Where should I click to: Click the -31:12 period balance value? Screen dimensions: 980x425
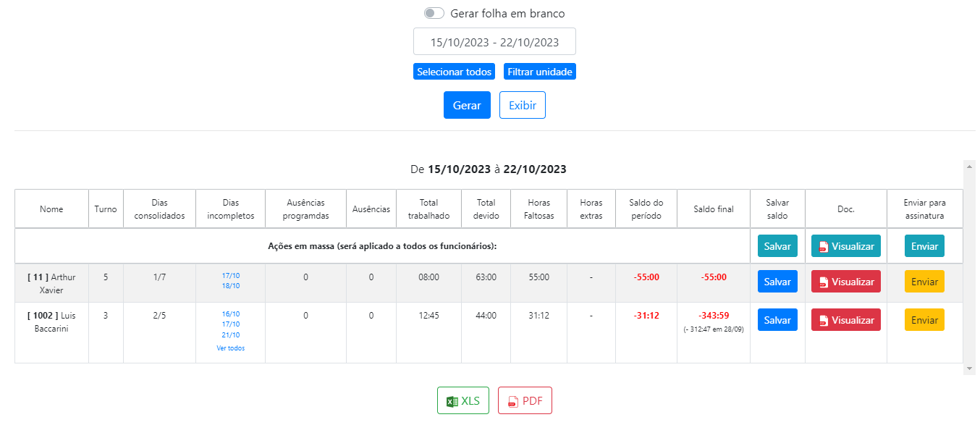(646, 316)
